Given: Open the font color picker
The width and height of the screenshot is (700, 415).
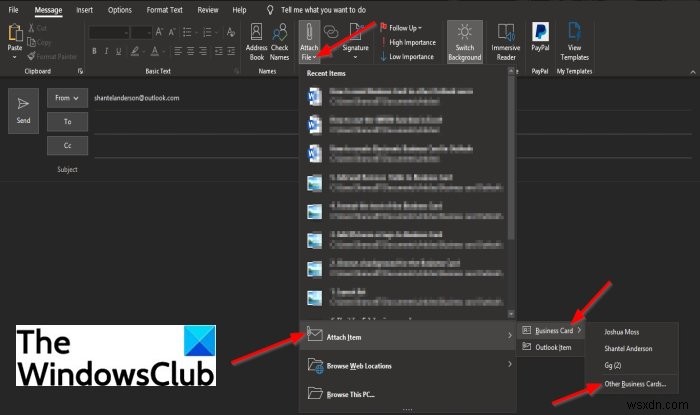Looking at the screenshot, I should pyautogui.click(x=154, y=51).
